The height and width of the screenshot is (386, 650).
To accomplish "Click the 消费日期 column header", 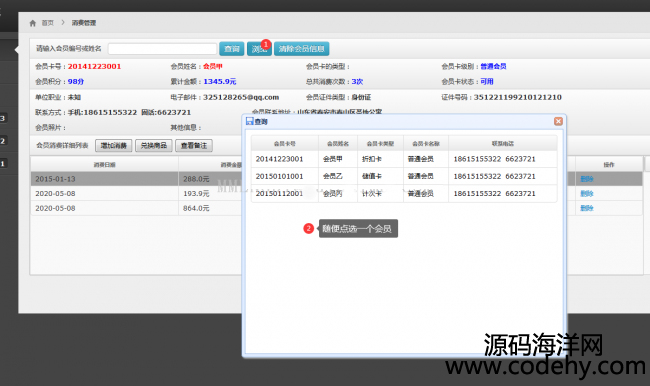I will click(104, 165).
